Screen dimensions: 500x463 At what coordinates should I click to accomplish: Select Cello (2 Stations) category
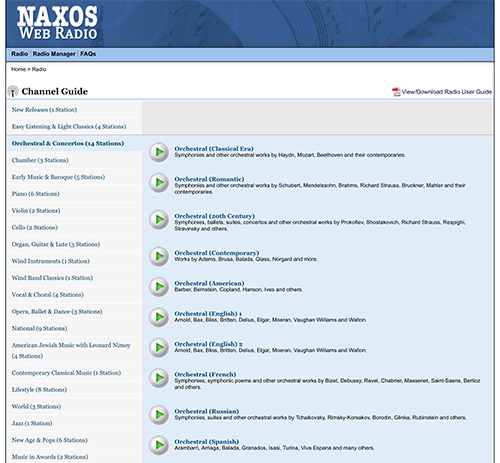coord(35,227)
